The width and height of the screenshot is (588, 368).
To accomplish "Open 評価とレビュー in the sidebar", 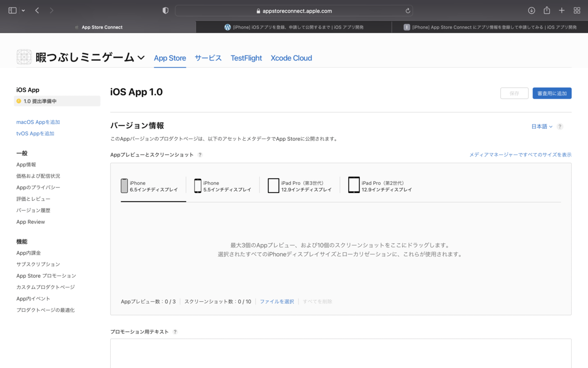I will click(x=33, y=199).
